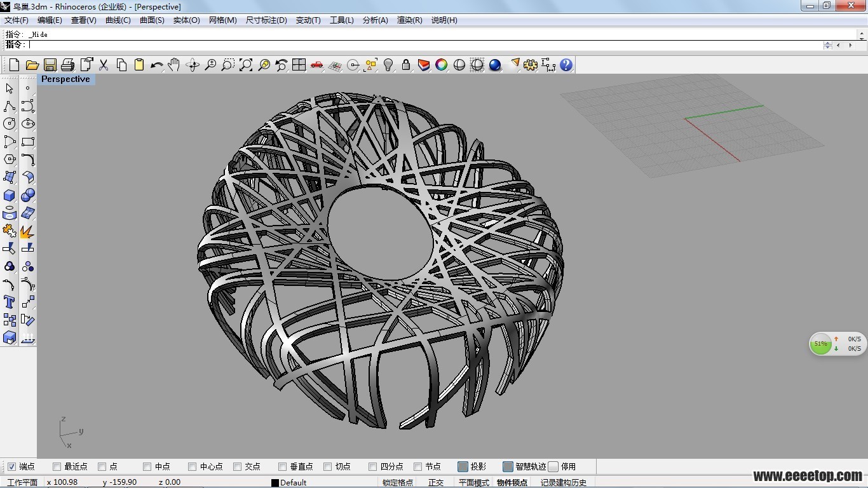The height and width of the screenshot is (488, 868).
Task: Click the Join puzzle piece icon
Action: coord(10,231)
